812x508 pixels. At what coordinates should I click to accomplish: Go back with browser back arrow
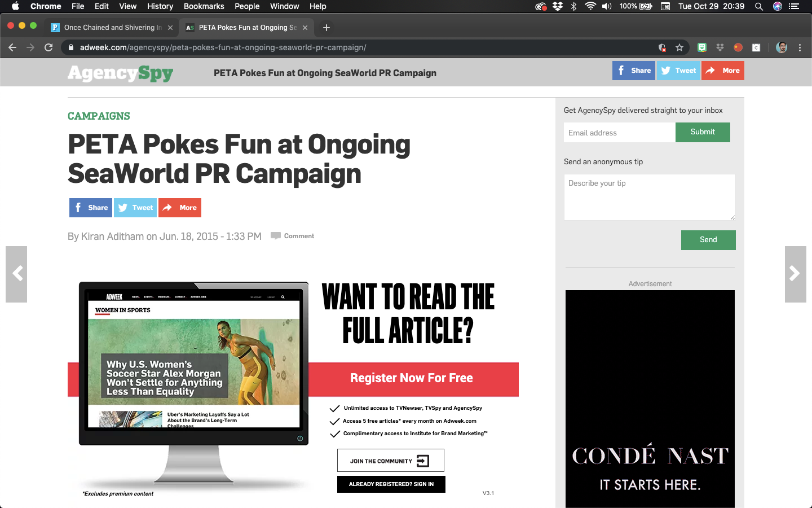coord(12,47)
